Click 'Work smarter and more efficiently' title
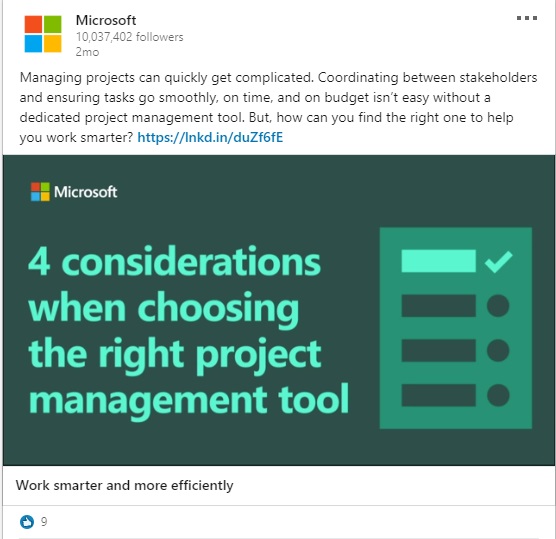Image resolution: width=556 pixels, height=539 pixels. coord(124,485)
